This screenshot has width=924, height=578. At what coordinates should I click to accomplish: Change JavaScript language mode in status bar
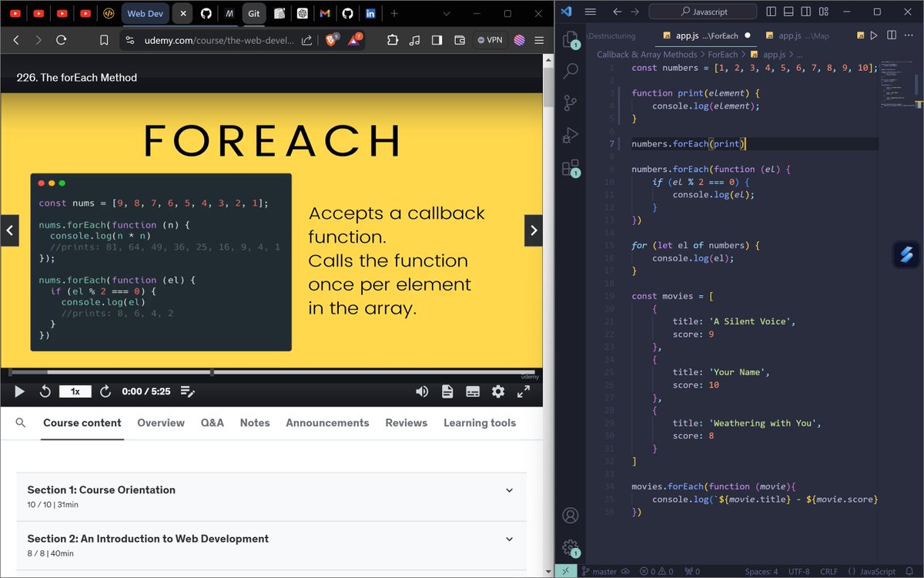877,572
